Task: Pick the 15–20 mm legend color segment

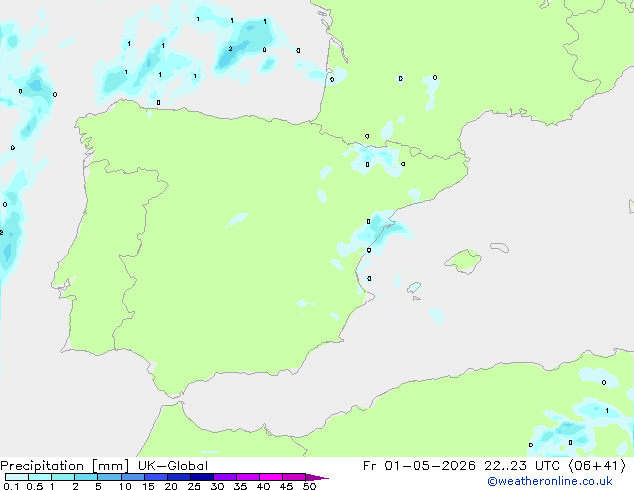Action: 156,477
